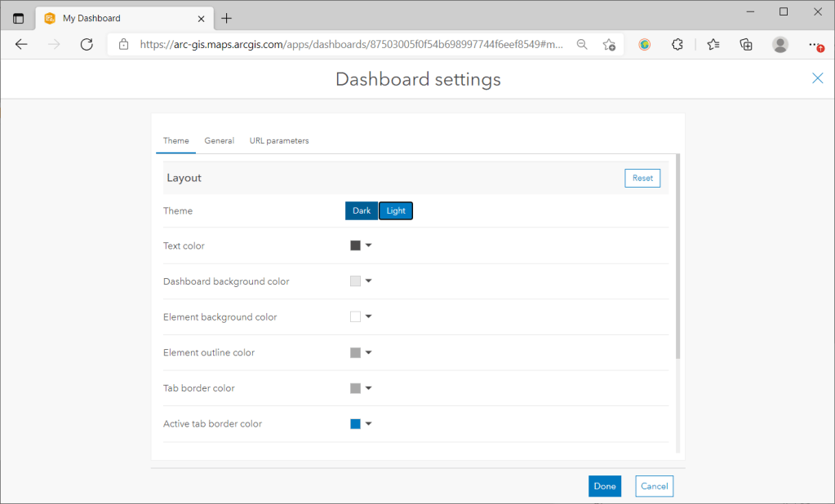The height and width of the screenshot is (504, 835).
Task: Click the browser refresh icon
Action: (87, 45)
